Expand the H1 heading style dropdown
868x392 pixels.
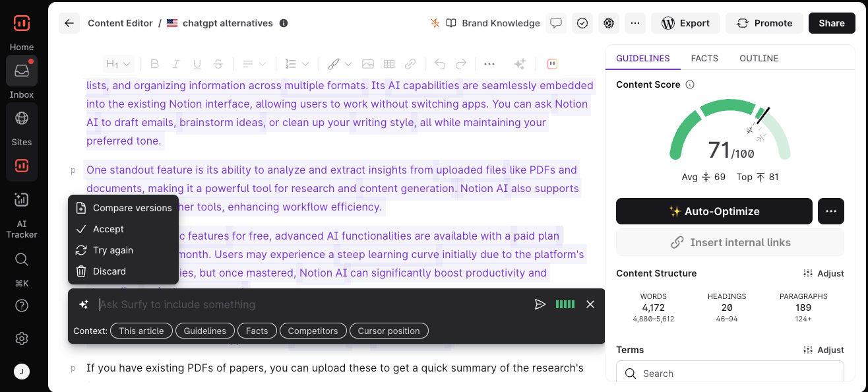[119, 64]
